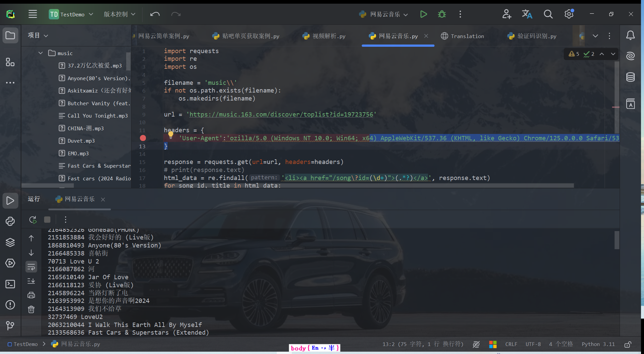This screenshot has width=644, height=354.
Task: Toggle read-only lock in status bar
Action: 628,344
